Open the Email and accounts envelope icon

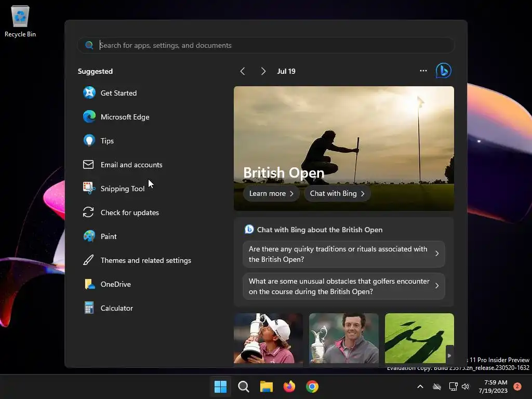tap(88, 165)
